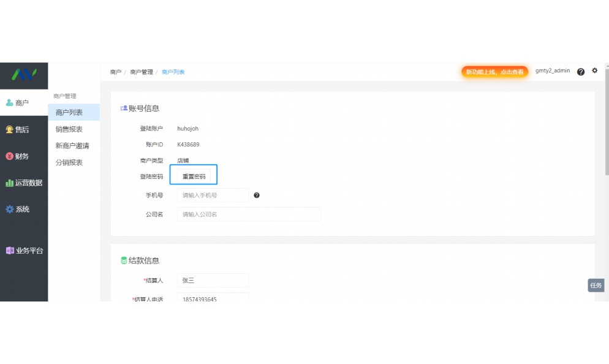
Task: Click the 任务 tab on the right edge
Action: point(595,285)
